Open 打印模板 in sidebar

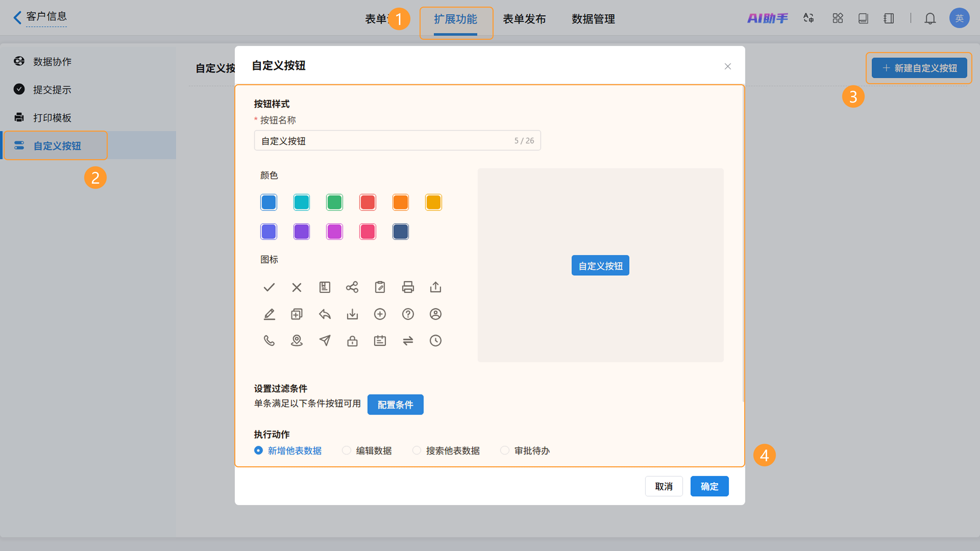(x=52, y=118)
